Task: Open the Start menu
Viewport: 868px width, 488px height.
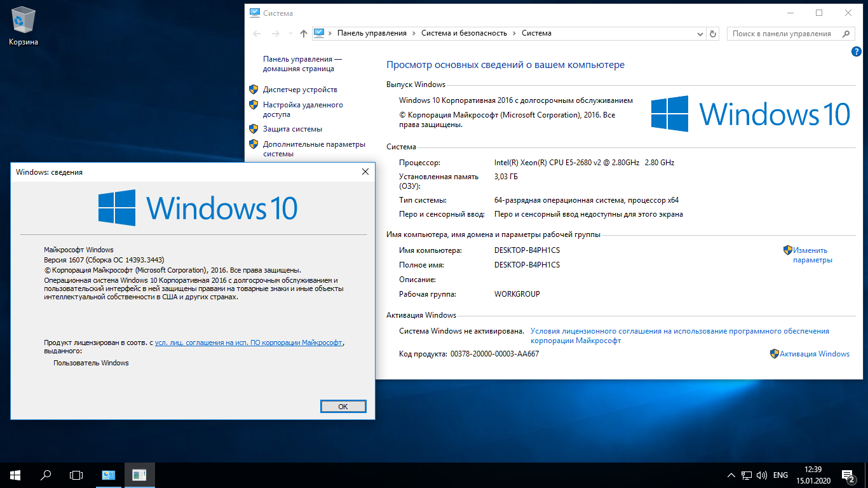Action: 15,475
